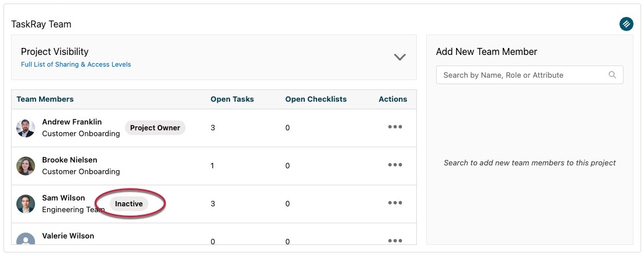This screenshot has width=644, height=256.
Task: Open Full List of Sharing & Access Levels link
Action: point(76,64)
